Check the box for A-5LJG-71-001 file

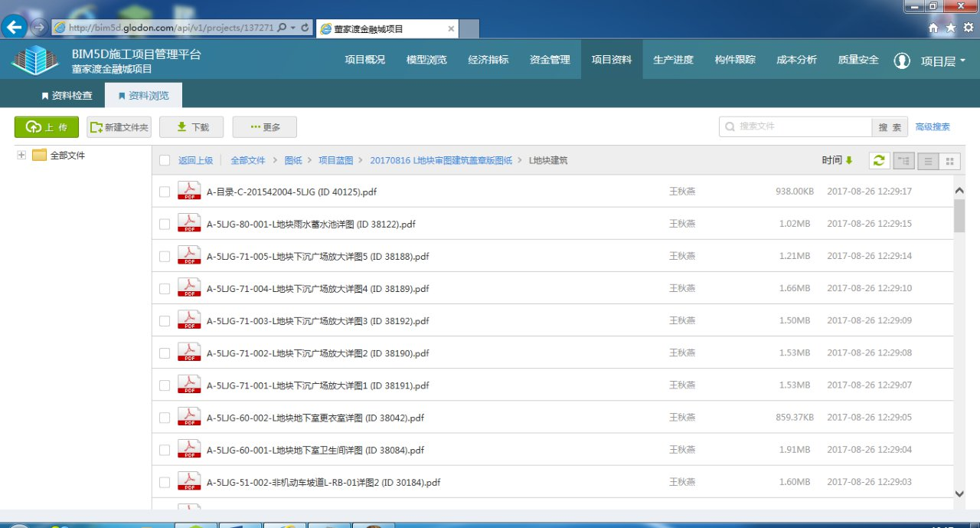coord(165,385)
